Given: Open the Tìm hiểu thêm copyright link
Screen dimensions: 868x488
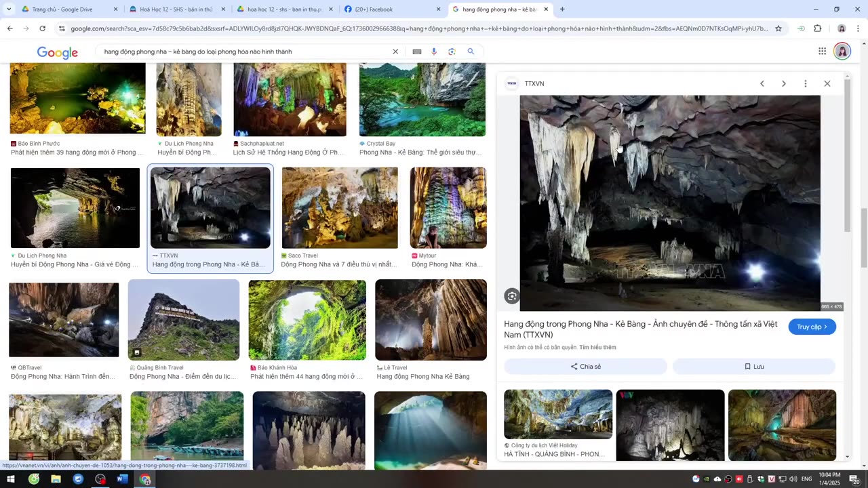Looking at the screenshot, I should [597, 348].
